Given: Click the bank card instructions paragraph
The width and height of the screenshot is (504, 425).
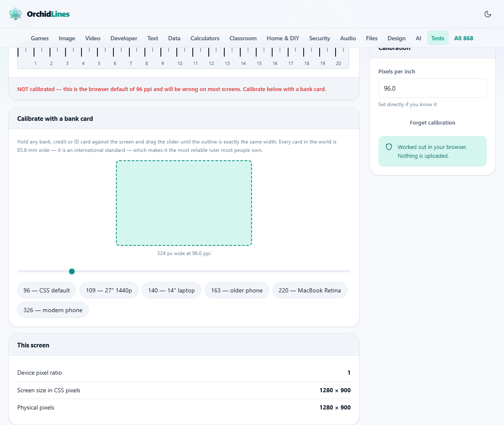Looking at the screenshot, I should coord(177,146).
